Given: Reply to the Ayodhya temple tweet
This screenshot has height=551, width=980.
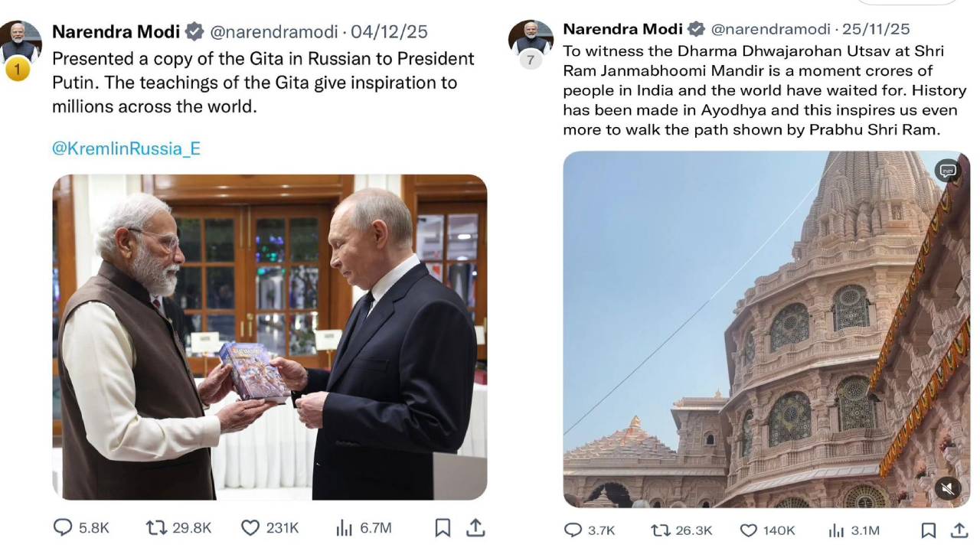Looking at the screenshot, I should pyautogui.click(x=573, y=530).
